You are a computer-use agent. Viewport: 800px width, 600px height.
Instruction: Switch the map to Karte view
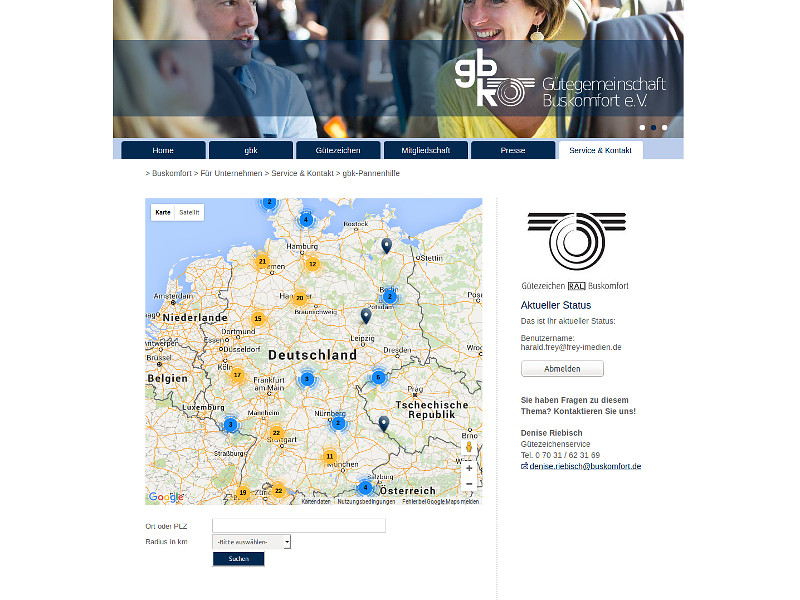click(x=163, y=212)
